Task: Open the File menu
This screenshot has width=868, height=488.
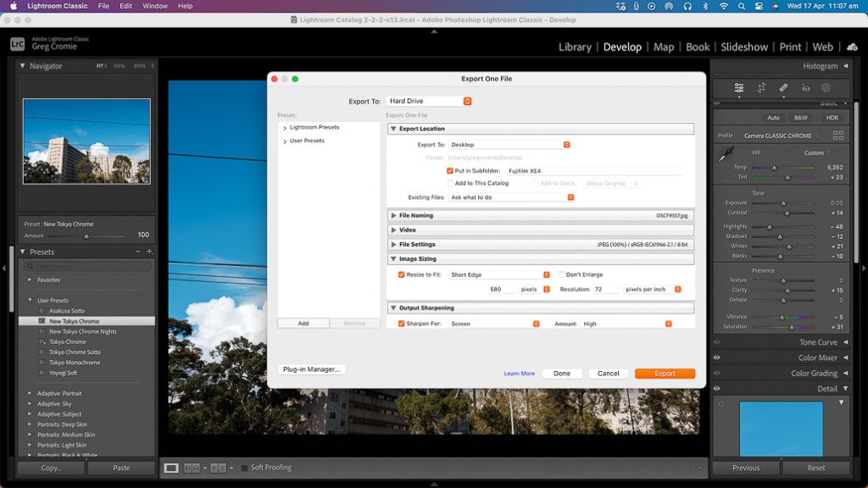Action: click(103, 6)
